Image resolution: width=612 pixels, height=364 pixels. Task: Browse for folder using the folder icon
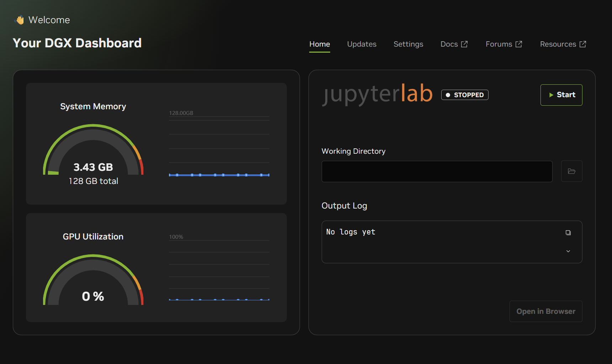(571, 172)
